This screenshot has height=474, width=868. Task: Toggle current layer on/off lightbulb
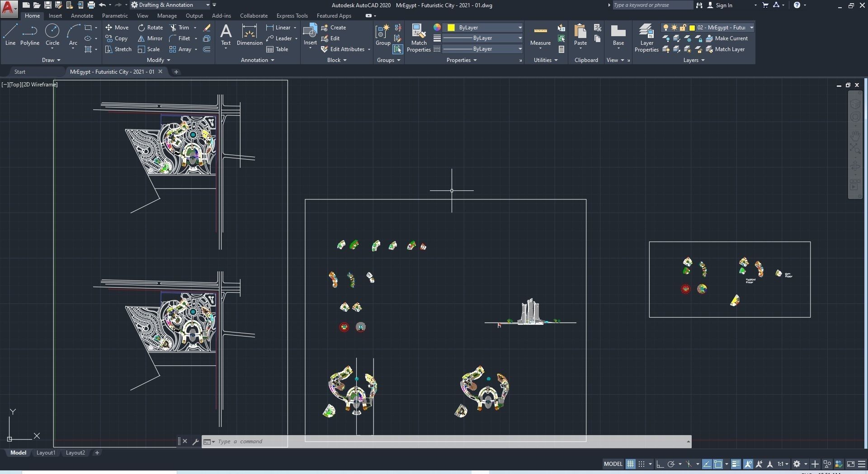665,28
